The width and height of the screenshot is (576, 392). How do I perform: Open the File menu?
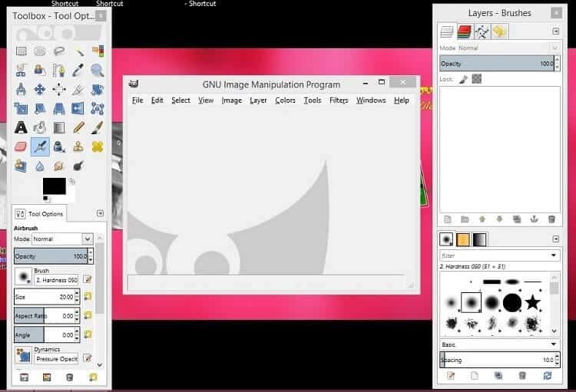[x=137, y=100]
